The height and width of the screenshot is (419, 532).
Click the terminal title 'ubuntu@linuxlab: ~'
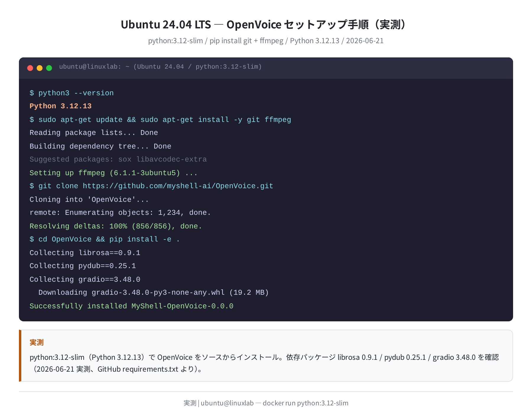pos(94,67)
